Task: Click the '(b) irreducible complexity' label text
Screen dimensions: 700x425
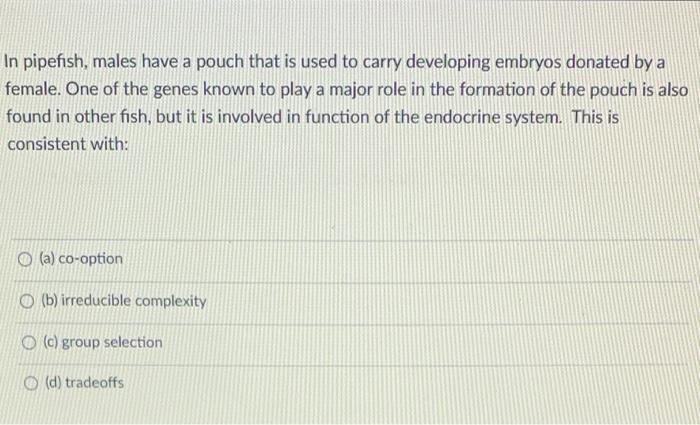Action: click(124, 301)
